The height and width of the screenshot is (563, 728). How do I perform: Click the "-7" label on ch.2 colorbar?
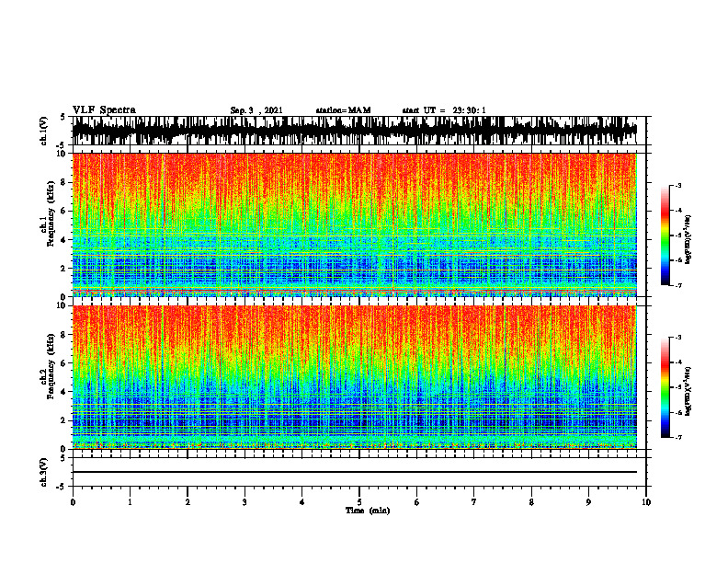[678, 437]
